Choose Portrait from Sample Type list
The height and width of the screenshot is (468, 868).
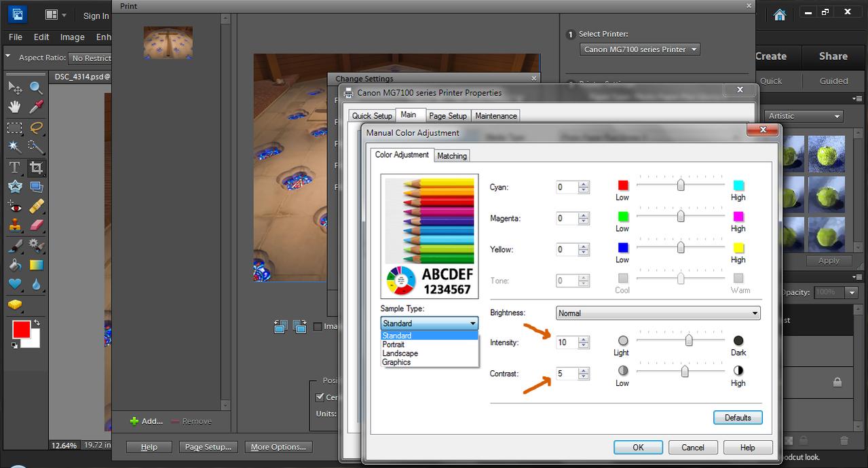click(x=394, y=344)
